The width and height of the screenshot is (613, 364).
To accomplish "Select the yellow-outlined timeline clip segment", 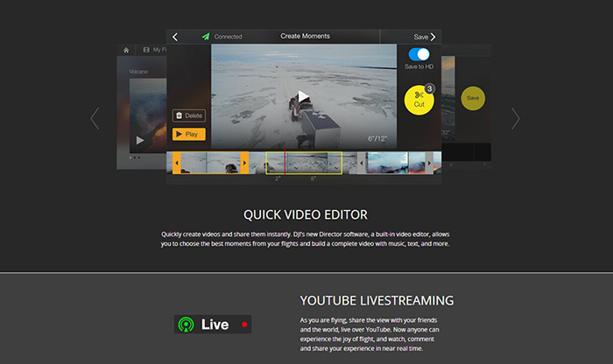I will tap(304, 163).
